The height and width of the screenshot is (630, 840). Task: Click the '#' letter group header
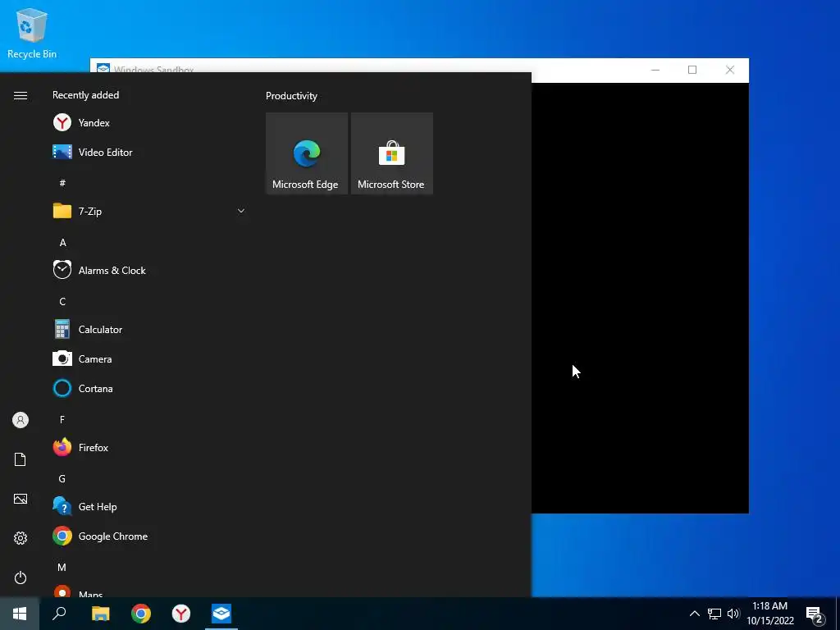[x=62, y=183]
